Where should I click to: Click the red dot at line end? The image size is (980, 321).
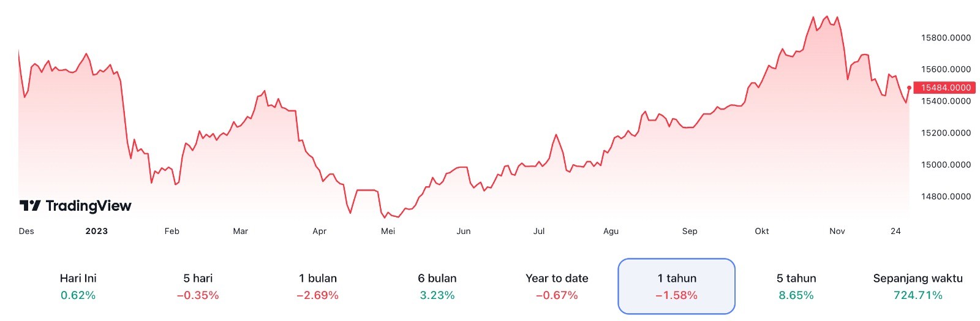(x=909, y=88)
